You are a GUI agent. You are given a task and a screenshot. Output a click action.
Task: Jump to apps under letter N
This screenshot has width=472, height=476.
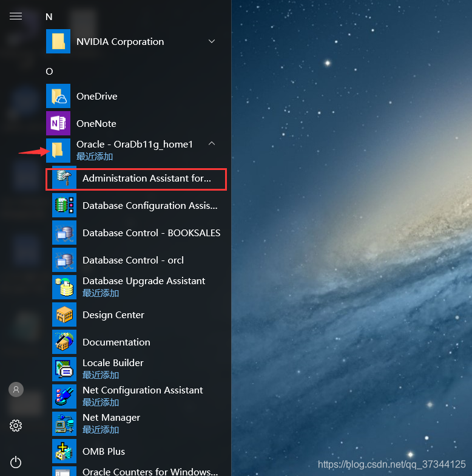tap(49, 17)
